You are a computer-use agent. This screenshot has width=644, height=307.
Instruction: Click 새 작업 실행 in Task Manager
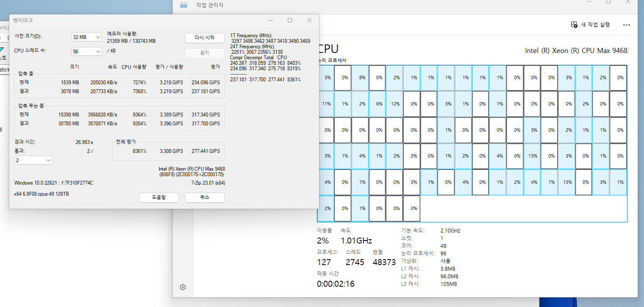(590, 25)
